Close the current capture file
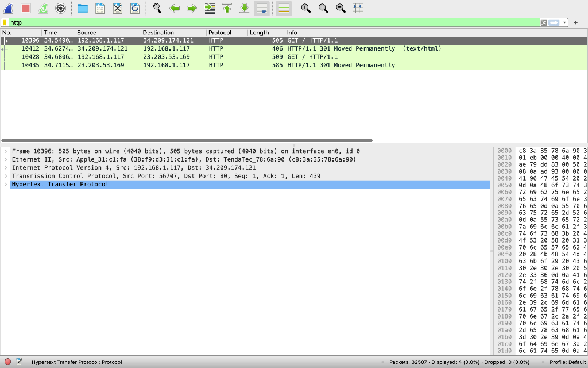 tap(117, 8)
